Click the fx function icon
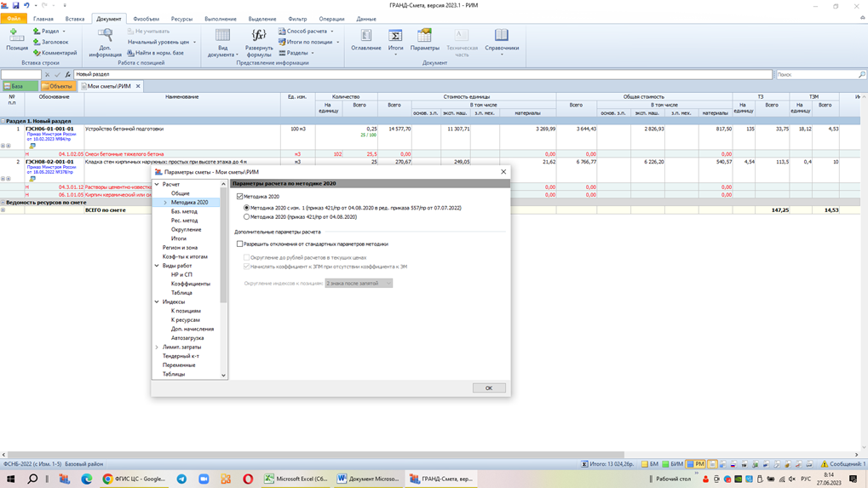The image size is (868, 488). 67,74
